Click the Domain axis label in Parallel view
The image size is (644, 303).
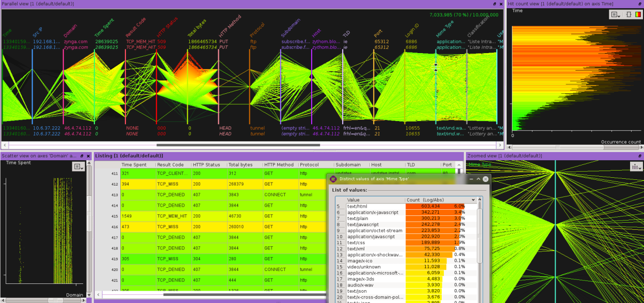click(69, 31)
